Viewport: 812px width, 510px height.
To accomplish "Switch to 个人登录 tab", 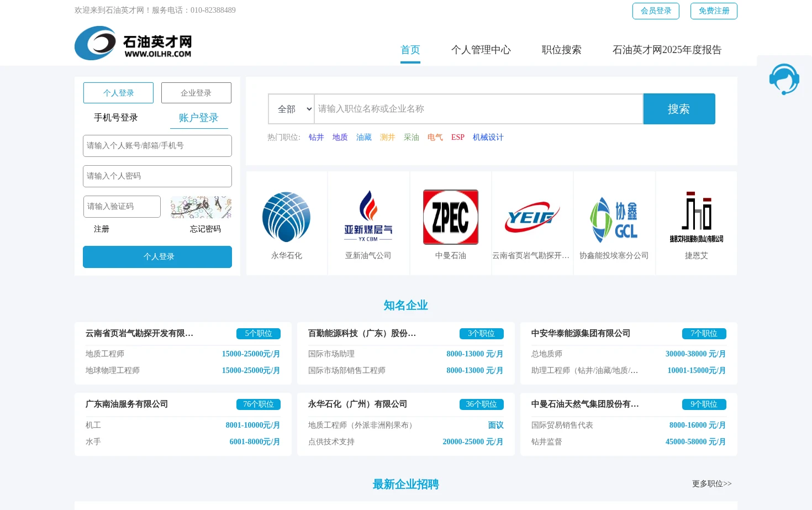I will pyautogui.click(x=118, y=93).
